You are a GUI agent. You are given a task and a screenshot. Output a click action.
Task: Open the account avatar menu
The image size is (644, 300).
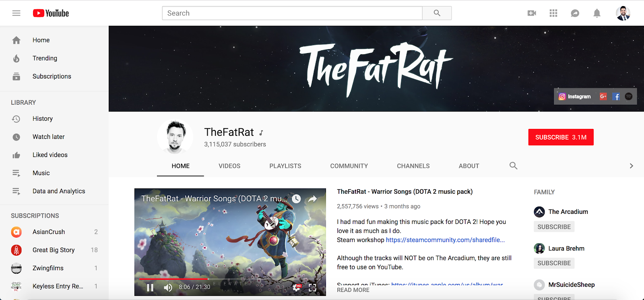pos(623,13)
